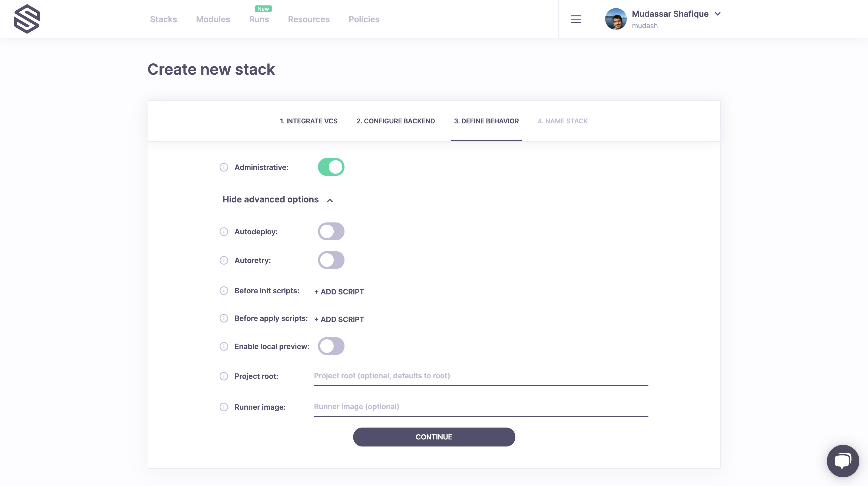Enable the Autodeploy toggle
This screenshot has width=868, height=486.
pos(331,231)
